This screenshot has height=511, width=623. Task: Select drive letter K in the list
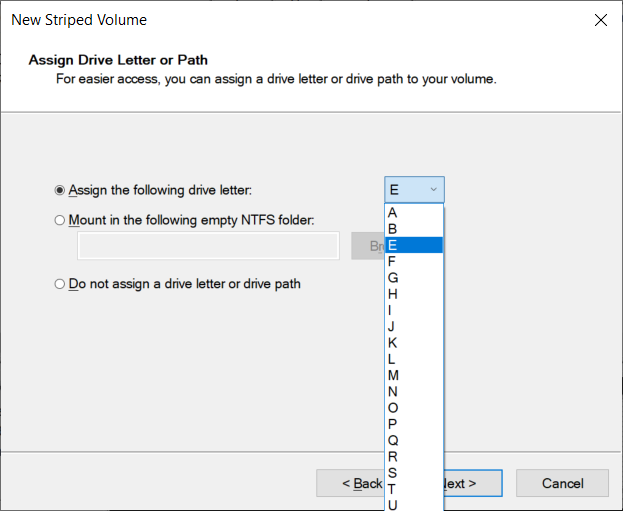[x=414, y=343]
